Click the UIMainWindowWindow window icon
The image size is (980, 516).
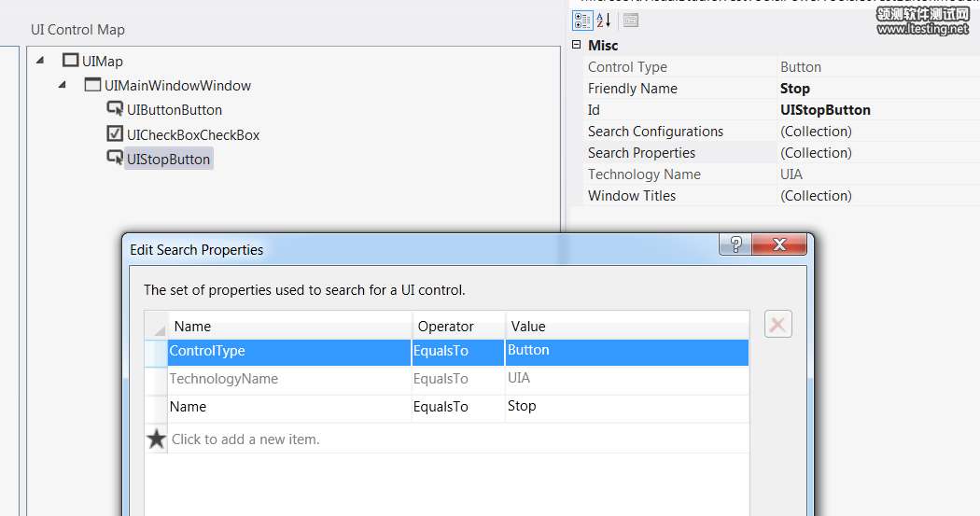point(92,86)
